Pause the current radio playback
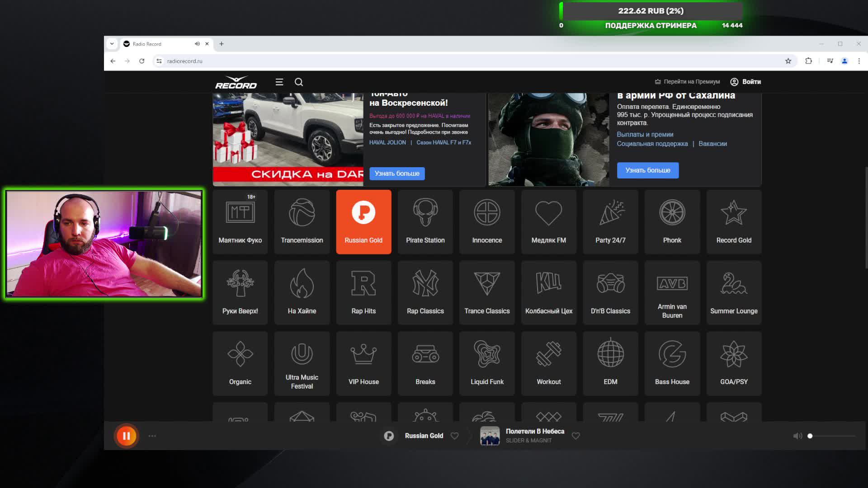 pos(127,436)
